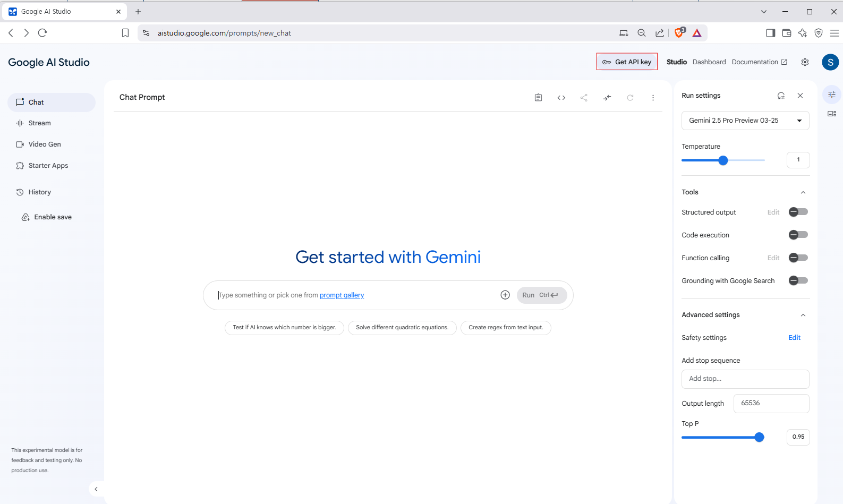
Task: Open the Settings gear icon
Action: pos(805,62)
